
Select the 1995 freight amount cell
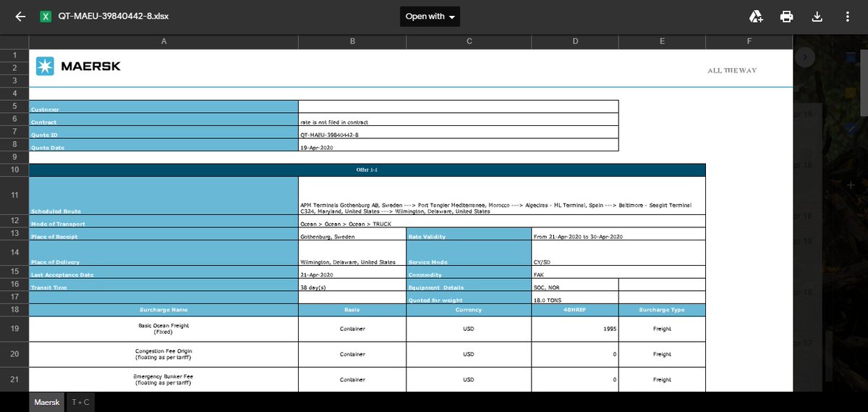[575, 329]
